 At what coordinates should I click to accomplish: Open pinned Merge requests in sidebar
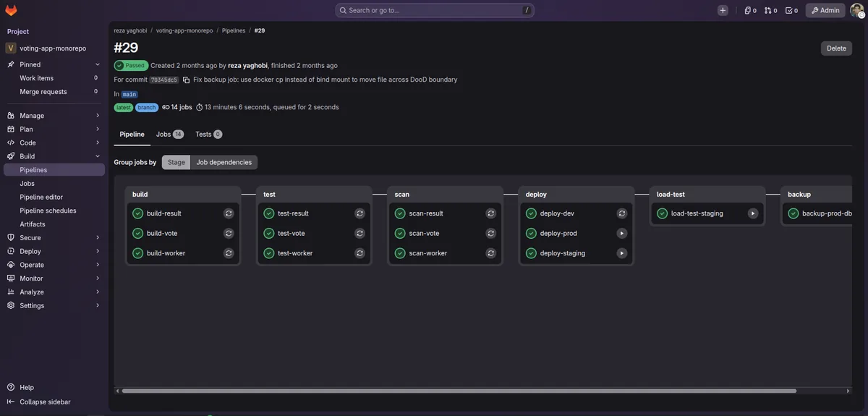pos(54,92)
